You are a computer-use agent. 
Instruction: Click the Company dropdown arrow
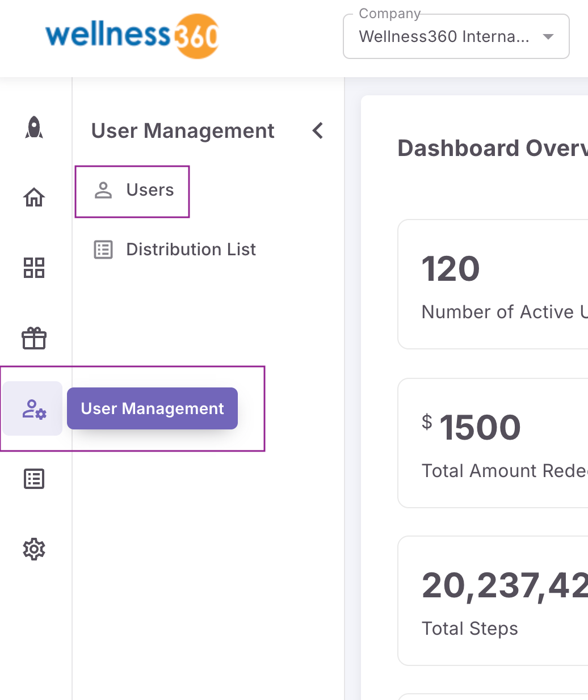coord(548,37)
